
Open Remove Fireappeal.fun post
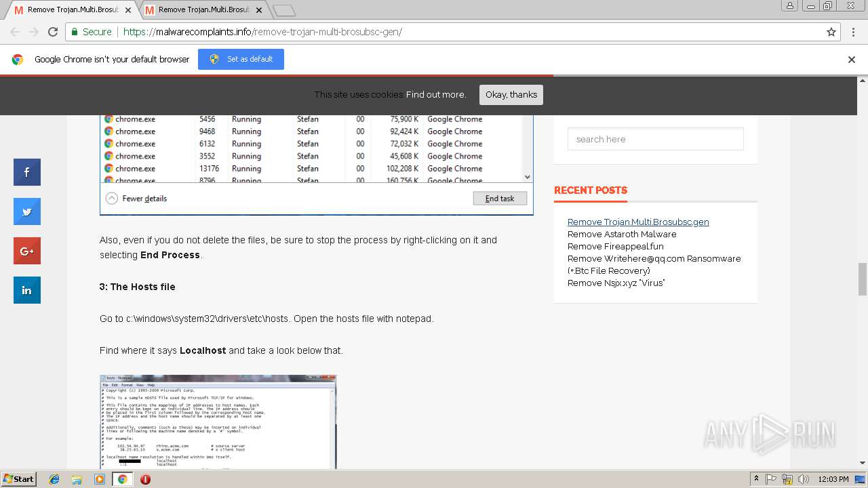[616, 246]
